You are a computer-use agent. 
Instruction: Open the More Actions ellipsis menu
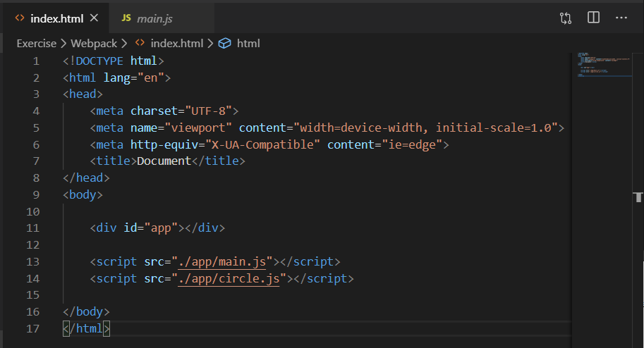tap(621, 18)
